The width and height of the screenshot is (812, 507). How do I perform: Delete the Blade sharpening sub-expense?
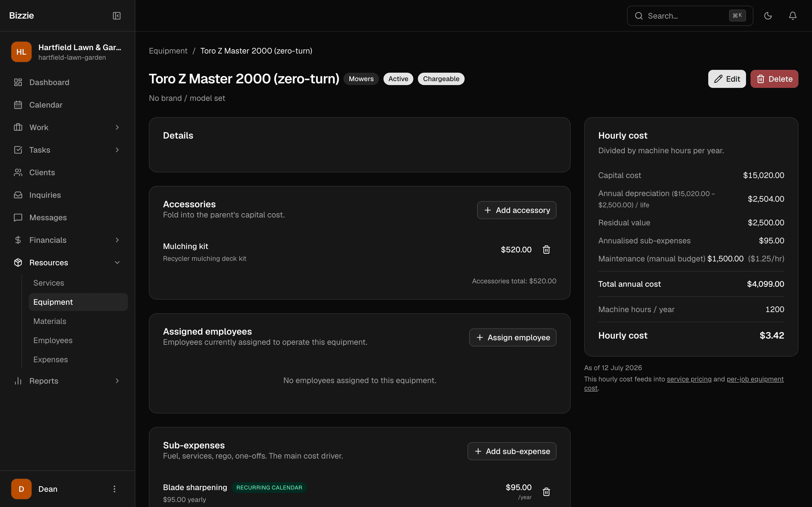tap(546, 492)
